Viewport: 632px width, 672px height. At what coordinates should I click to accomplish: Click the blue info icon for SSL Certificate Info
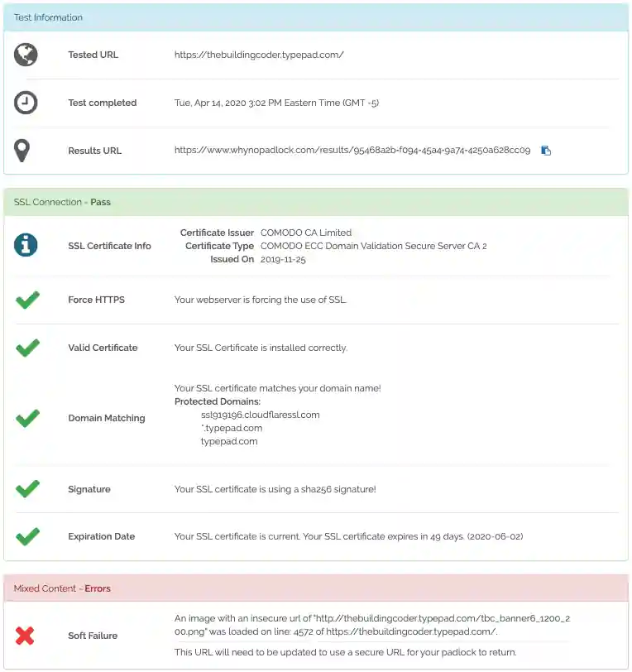click(x=25, y=246)
